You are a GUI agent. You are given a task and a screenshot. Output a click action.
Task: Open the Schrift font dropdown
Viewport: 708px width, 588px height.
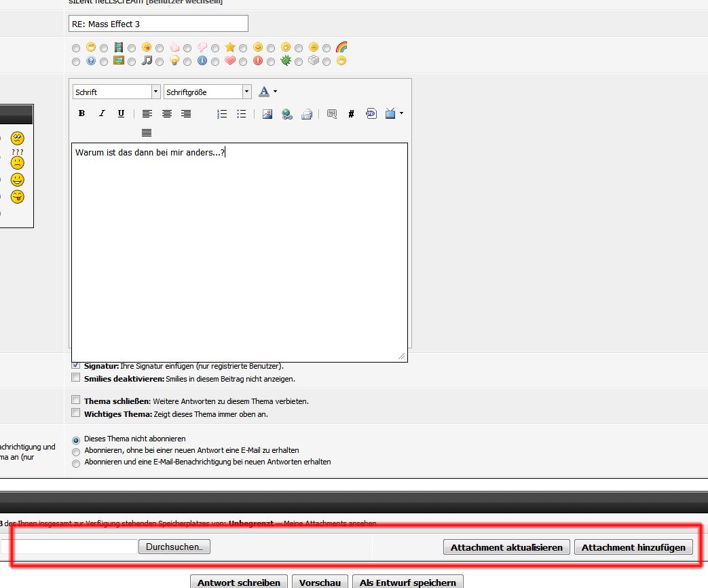pyautogui.click(x=156, y=92)
